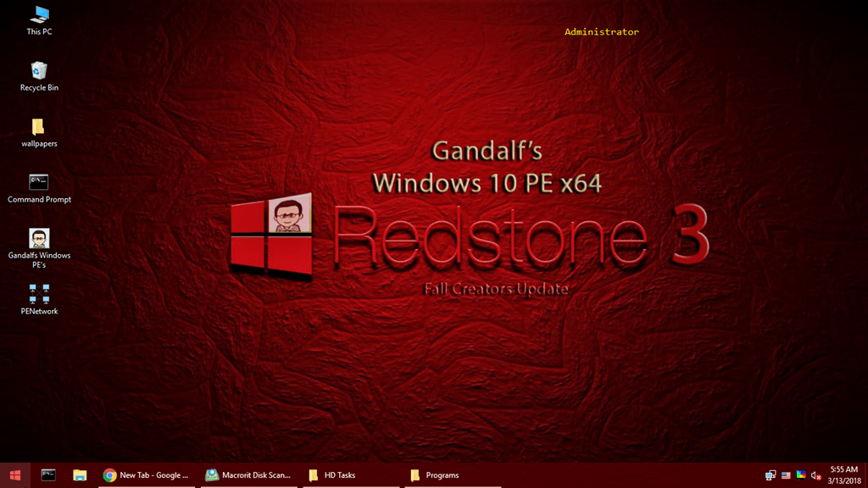The image size is (868, 488).
Task: Click the US language flag tray icon
Action: pos(786,475)
